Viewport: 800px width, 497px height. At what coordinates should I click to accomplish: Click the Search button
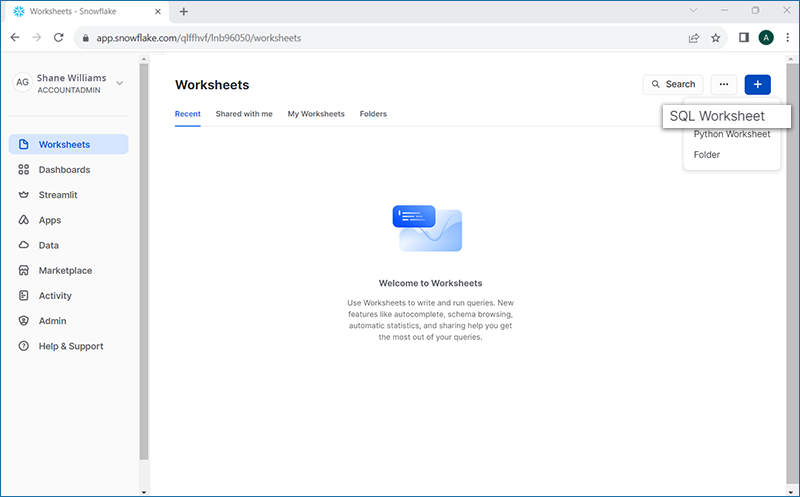(673, 84)
